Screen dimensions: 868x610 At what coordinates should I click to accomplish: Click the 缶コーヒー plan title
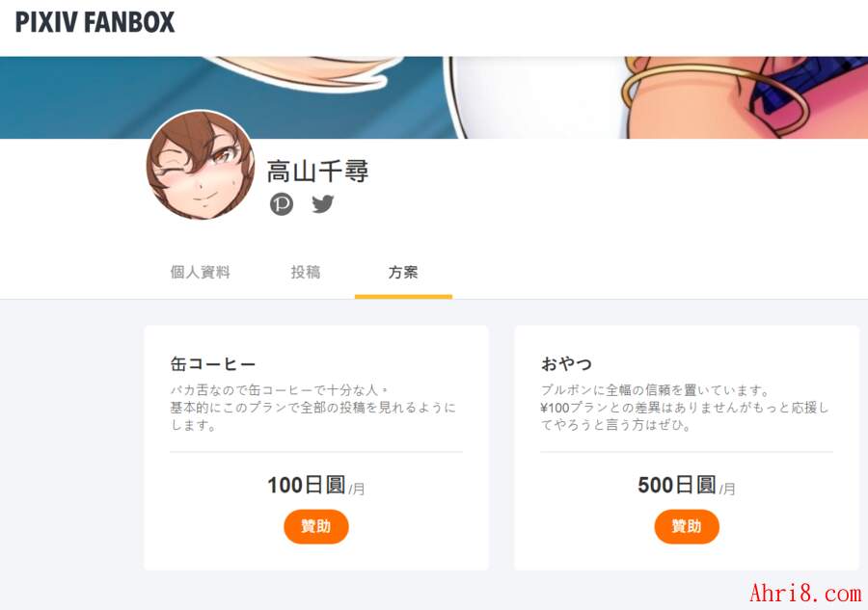click(213, 364)
